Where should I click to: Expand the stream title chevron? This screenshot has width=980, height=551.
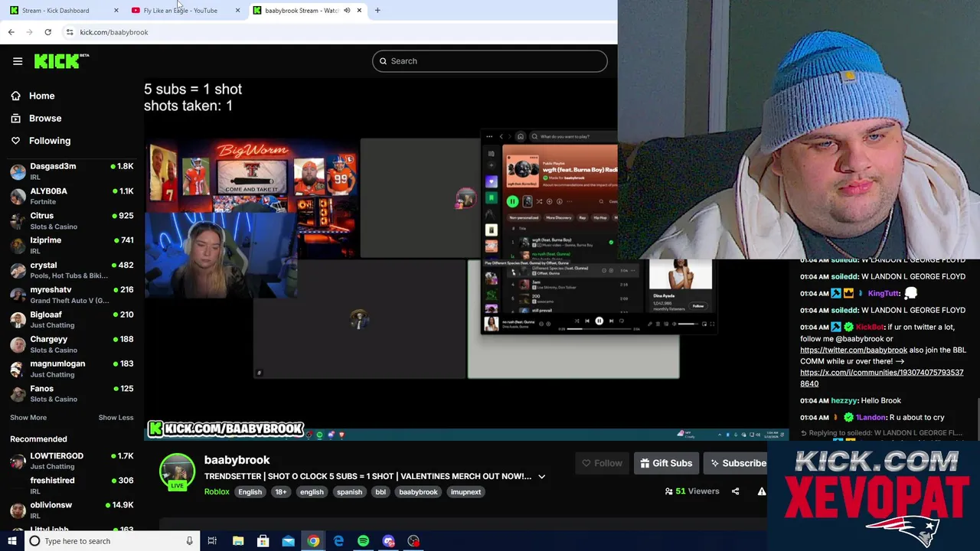pos(541,477)
